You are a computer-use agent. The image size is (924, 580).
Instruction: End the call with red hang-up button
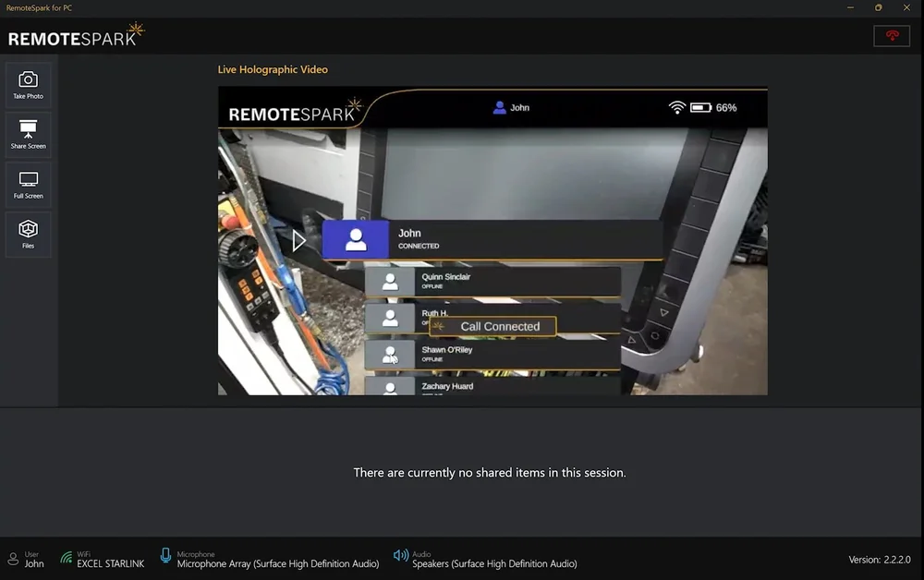[892, 36]
